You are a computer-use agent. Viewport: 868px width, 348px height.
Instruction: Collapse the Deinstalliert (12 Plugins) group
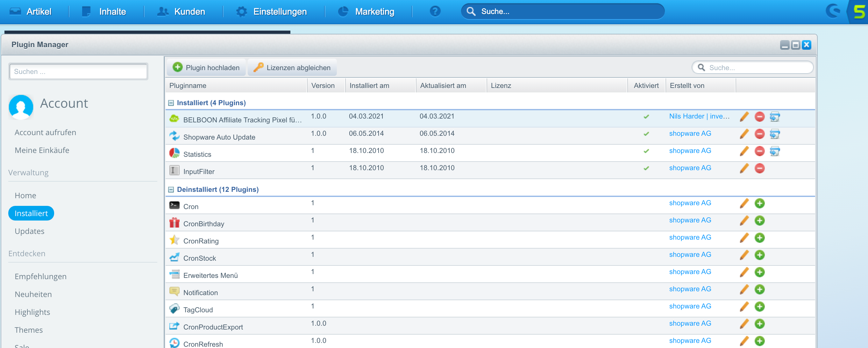(171, 190)
